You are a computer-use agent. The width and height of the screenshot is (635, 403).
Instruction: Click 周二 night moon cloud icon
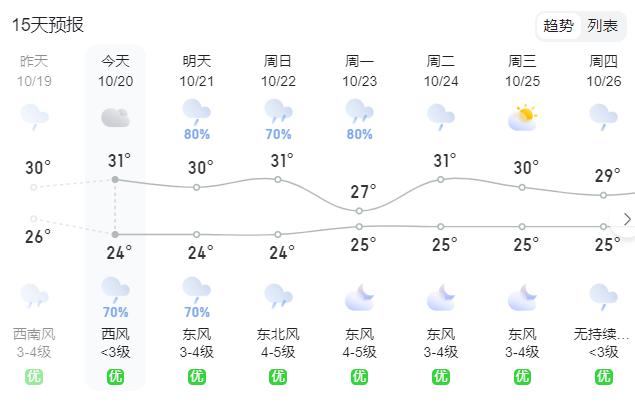pos(441,298)
